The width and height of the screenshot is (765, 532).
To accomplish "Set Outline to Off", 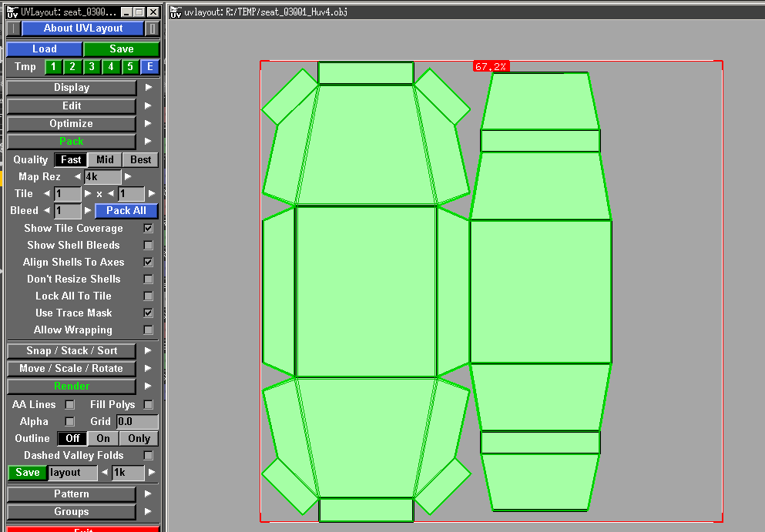I will [x=72, y=438].
